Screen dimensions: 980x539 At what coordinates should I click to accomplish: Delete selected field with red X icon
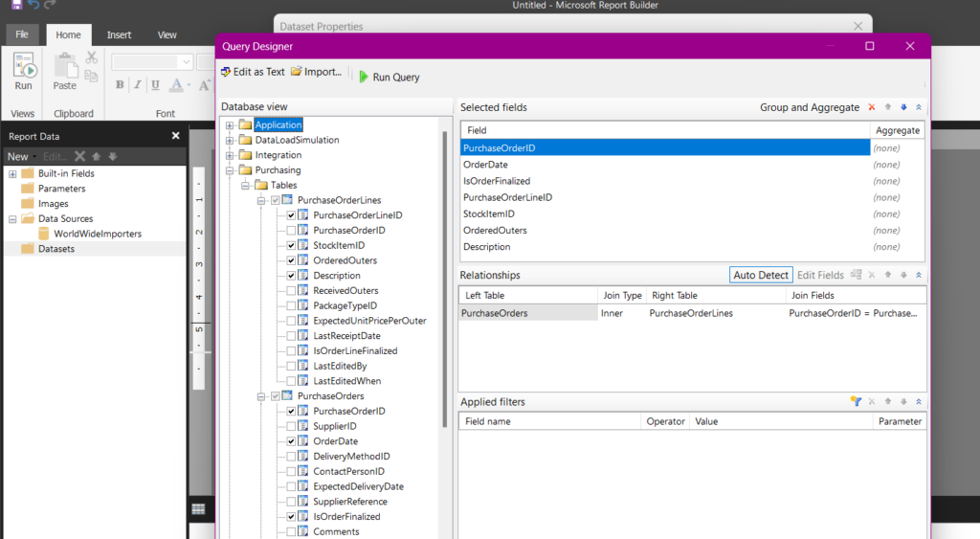(872, 107)
